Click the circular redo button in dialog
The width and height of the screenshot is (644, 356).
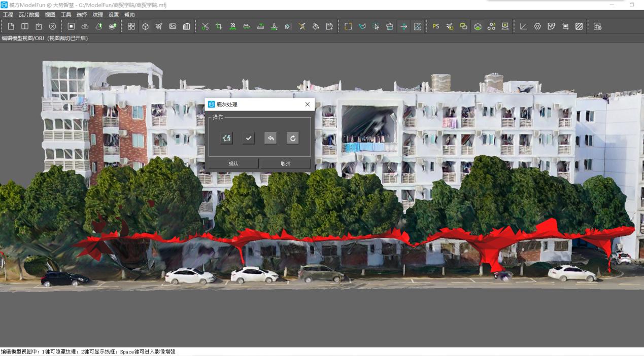pos(293,138)
